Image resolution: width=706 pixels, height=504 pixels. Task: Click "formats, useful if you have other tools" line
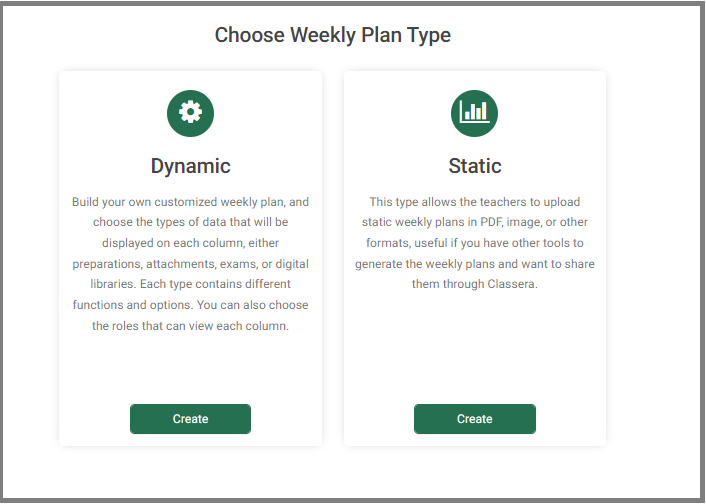click(x=475, y=243)
